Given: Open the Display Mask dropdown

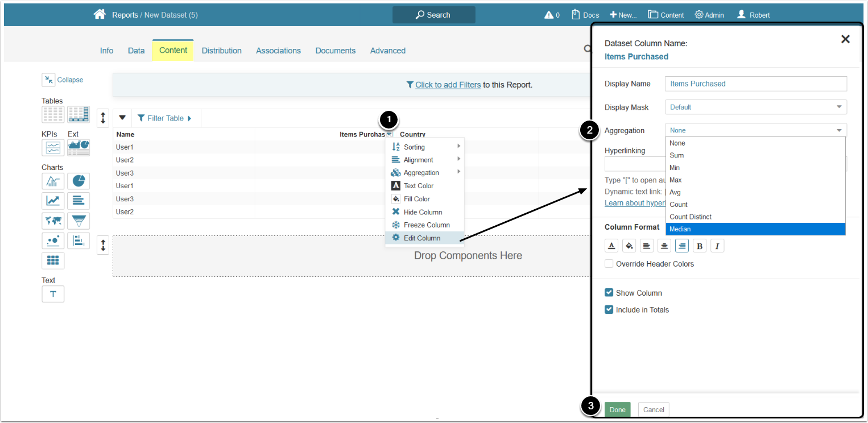Looking at the screenshot, I should pos(755,107).
